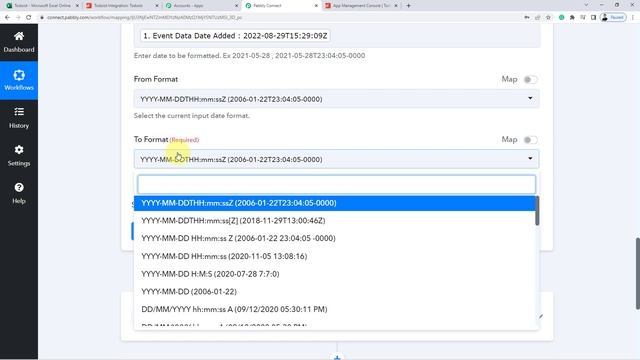This screenshot has width=640, height=360.
Task: Click the page vertical scrollbar
Action: (637, 273)
